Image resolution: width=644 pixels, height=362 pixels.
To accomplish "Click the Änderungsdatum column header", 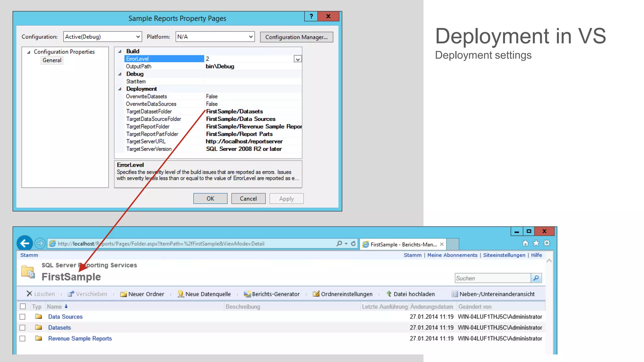I will click(x=431, y=306).
